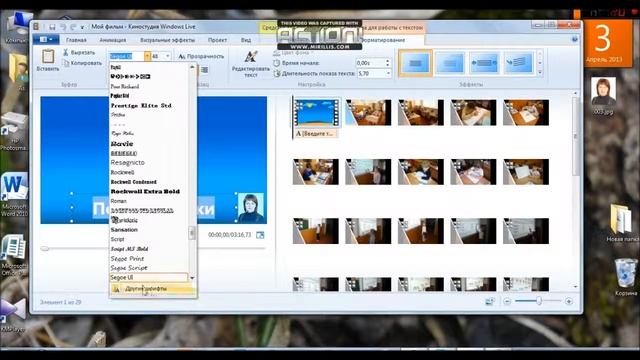Click the thumbnail size icon in status bar
Screen dimensions: 640x360
(x=489, y=302)
